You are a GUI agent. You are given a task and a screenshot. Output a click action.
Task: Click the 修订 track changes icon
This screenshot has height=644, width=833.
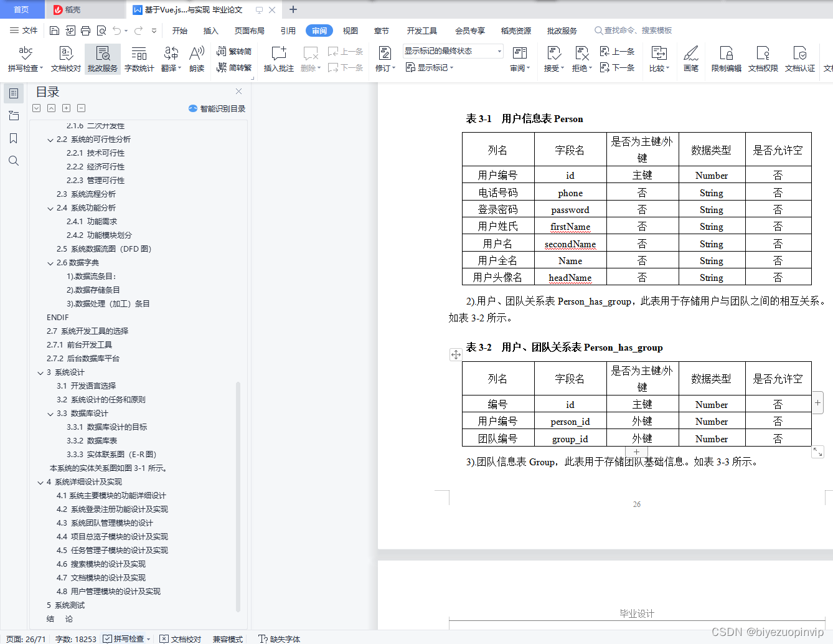[385, 59]
